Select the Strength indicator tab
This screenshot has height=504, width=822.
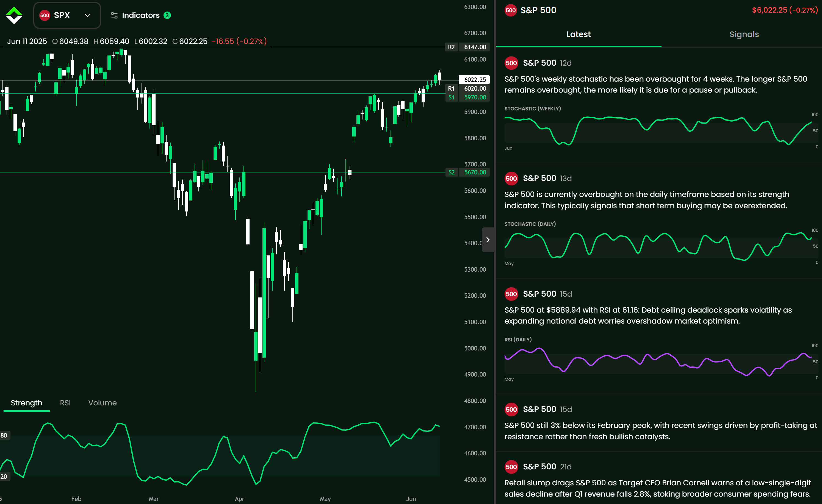click(26, 403)
